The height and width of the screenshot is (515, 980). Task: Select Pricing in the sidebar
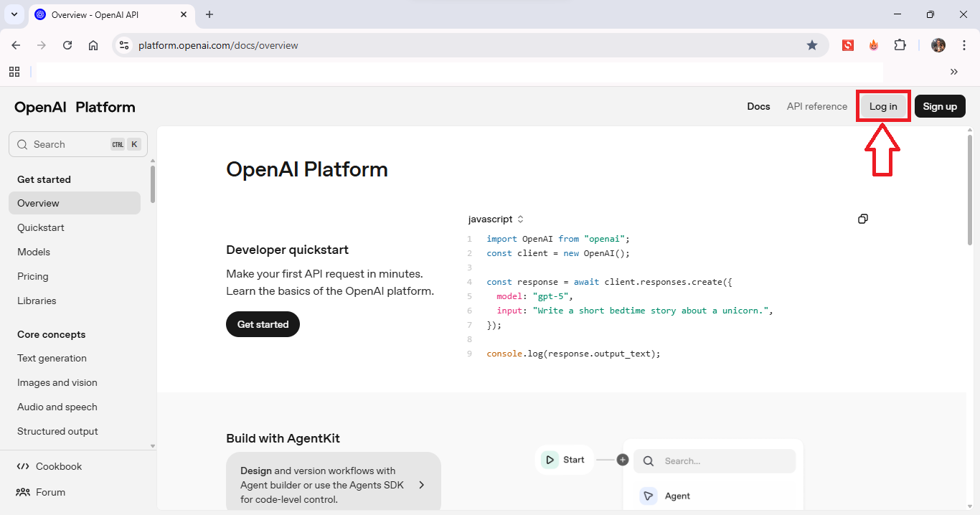[x=33, y=276]
